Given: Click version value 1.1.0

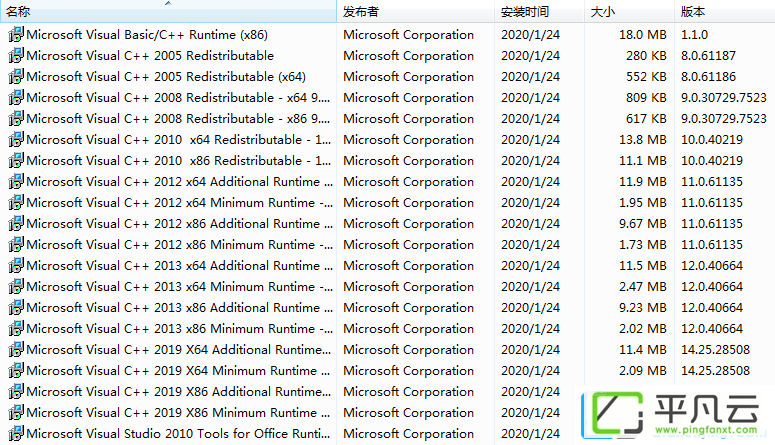Looking at the screenshot, I should coord(694,35).
